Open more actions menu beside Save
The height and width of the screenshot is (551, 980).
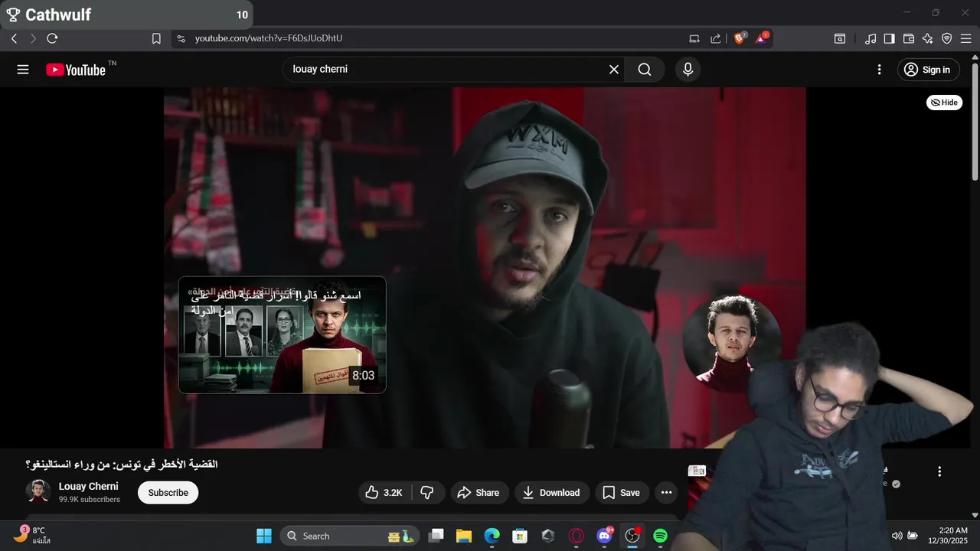pos(666,493)
